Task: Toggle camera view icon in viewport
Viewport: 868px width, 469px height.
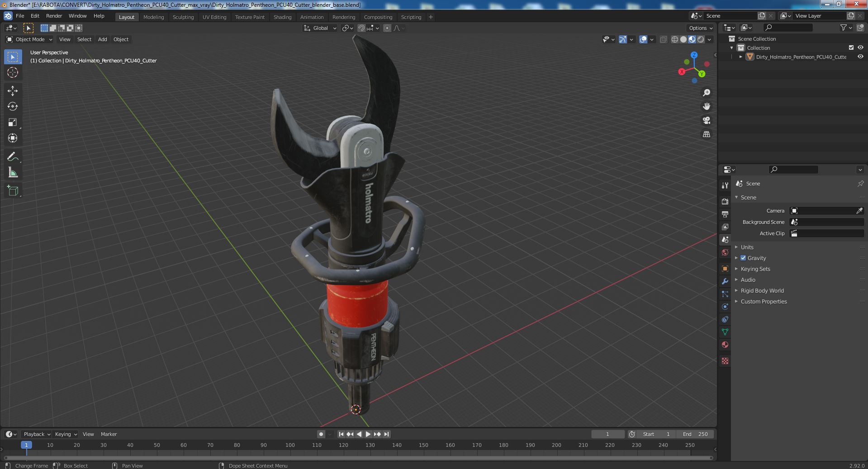Action: [x=707, y=120]
